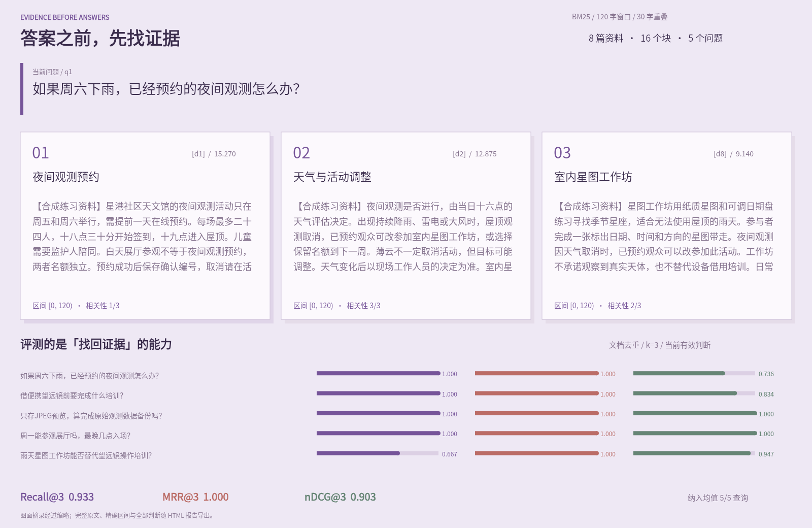Open result card titled 天气与活动调整

coord(406,226)
